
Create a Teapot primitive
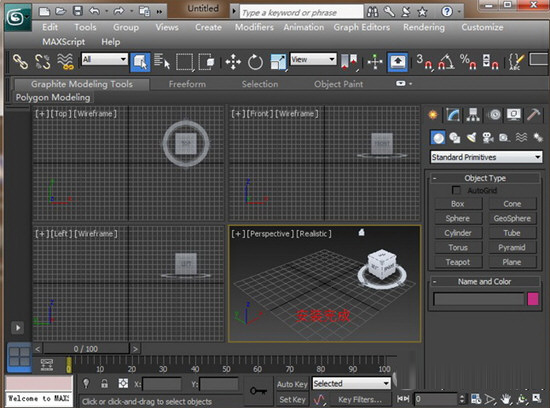[x=458, y=262]
